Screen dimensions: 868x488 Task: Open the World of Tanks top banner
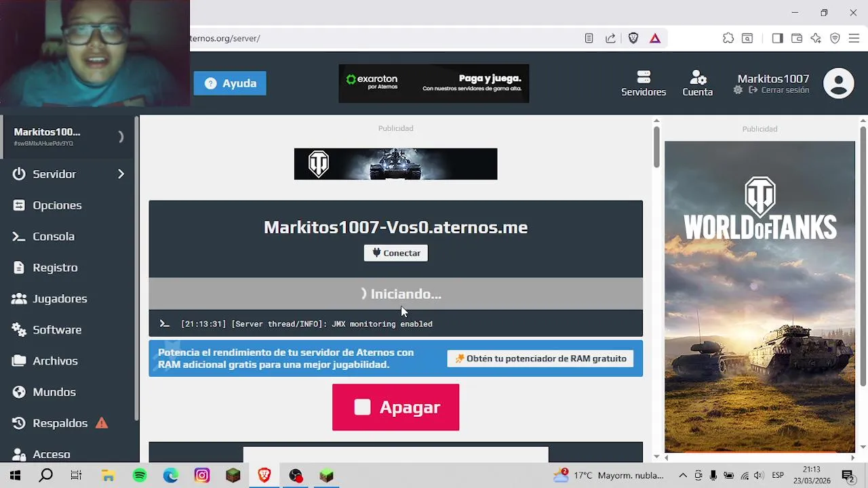coord(396,164)
